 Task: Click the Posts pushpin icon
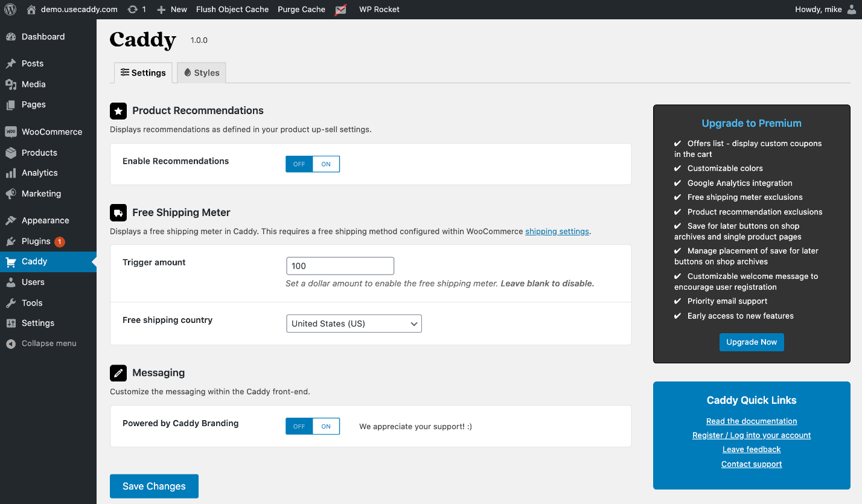point(11,63)
